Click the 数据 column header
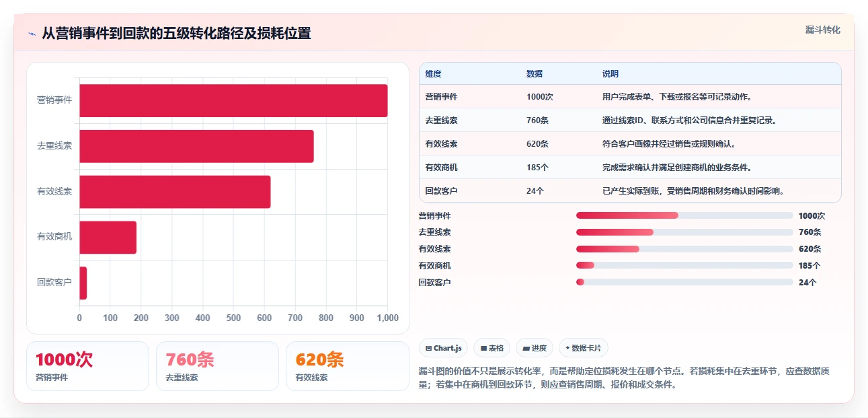Screen dimensions: 868x418 [x=535, y=74]
